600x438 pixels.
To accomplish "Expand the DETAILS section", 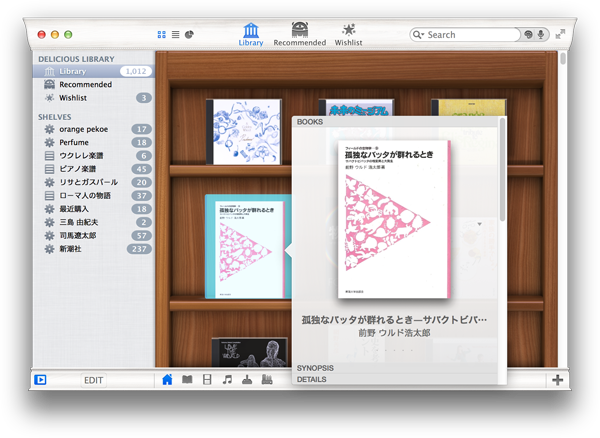I will click(x=311, y=379).
